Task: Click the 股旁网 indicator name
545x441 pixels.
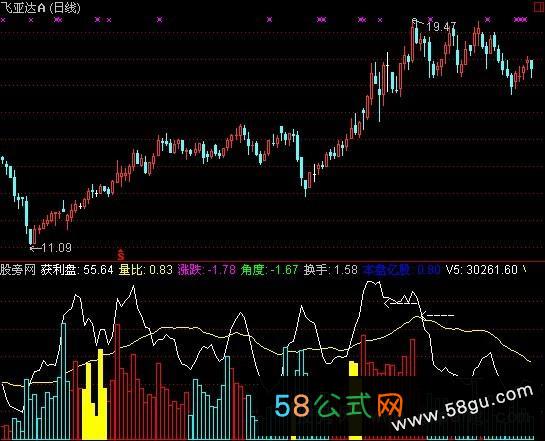Action: 18,270
